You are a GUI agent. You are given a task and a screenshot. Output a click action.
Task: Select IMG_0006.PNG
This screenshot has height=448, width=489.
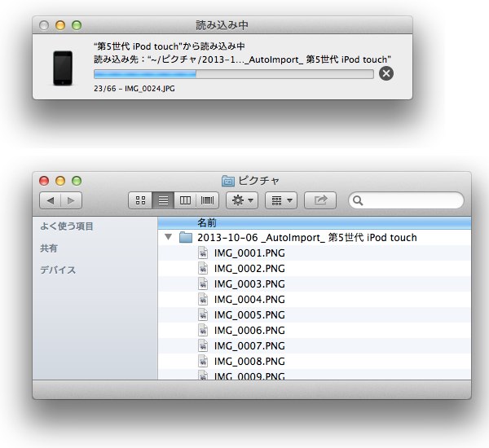click(x=315, y=330)
